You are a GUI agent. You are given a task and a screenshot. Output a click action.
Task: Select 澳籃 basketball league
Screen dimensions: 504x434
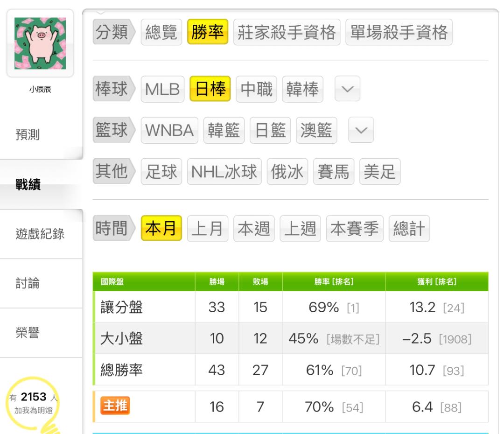316,130
